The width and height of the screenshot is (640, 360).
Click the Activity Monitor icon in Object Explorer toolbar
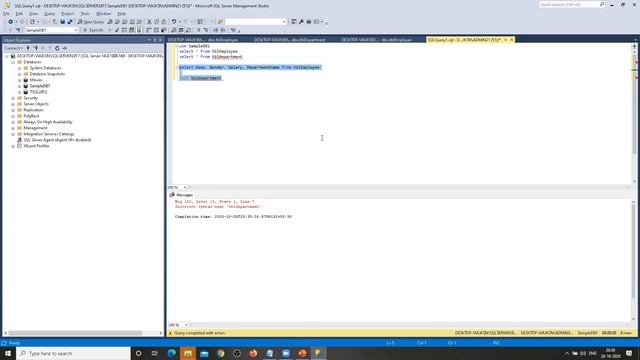tap(65, 48)
